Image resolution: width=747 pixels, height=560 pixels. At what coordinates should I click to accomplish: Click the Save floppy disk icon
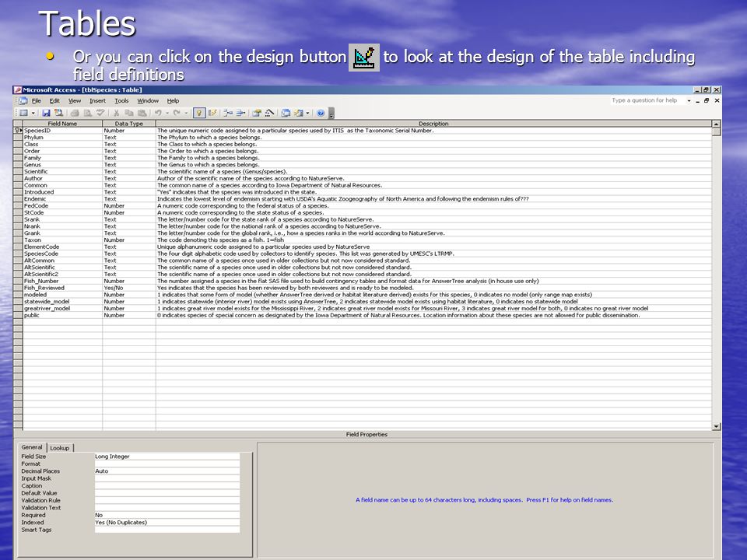click(46, 113)
